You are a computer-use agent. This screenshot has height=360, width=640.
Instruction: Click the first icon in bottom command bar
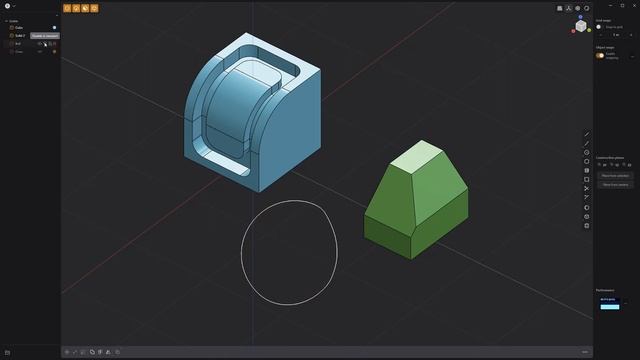(67, 352)
